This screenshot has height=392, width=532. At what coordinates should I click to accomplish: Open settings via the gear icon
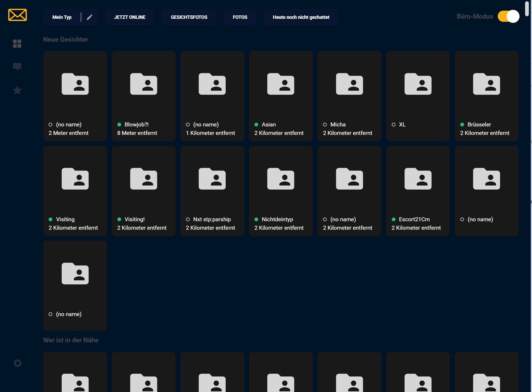pos(18,363)
